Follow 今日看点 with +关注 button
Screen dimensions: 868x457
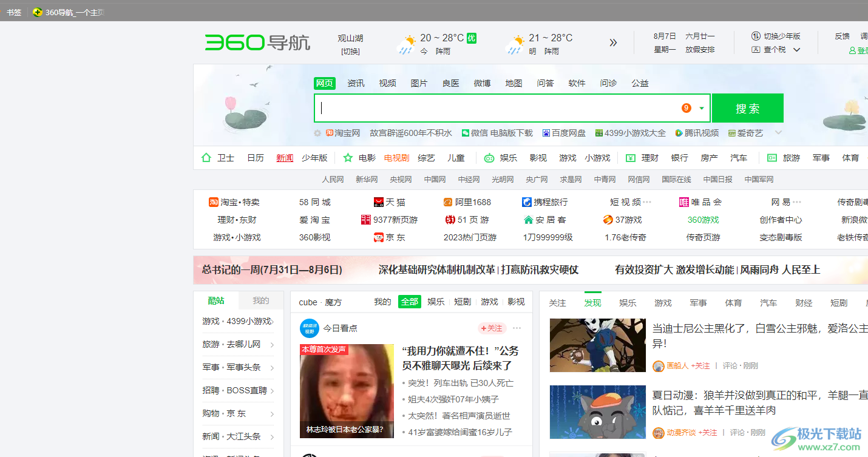(492, 328)
